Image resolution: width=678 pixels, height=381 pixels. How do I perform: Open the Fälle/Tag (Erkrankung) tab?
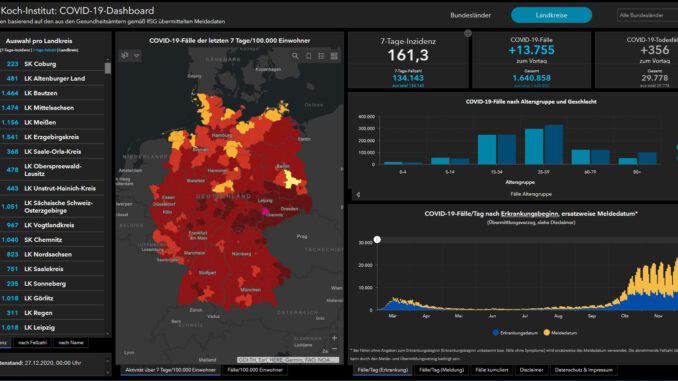click(383, 370)
